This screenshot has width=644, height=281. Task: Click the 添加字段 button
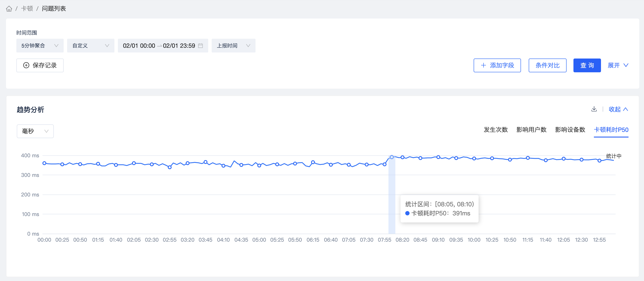click(x=497, y=65)
